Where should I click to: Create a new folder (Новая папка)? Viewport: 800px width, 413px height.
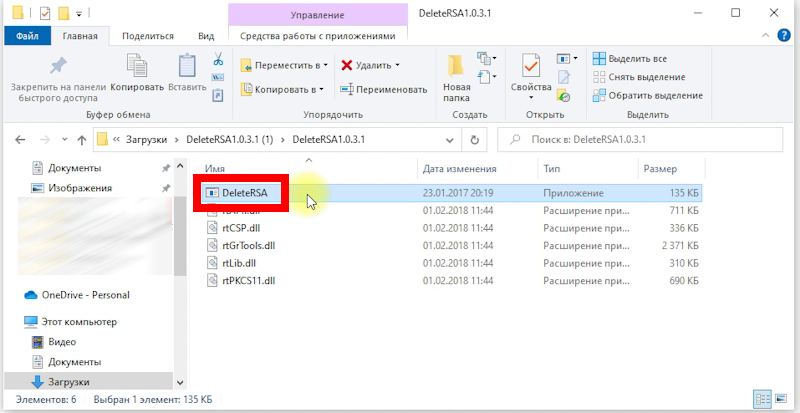456,75
